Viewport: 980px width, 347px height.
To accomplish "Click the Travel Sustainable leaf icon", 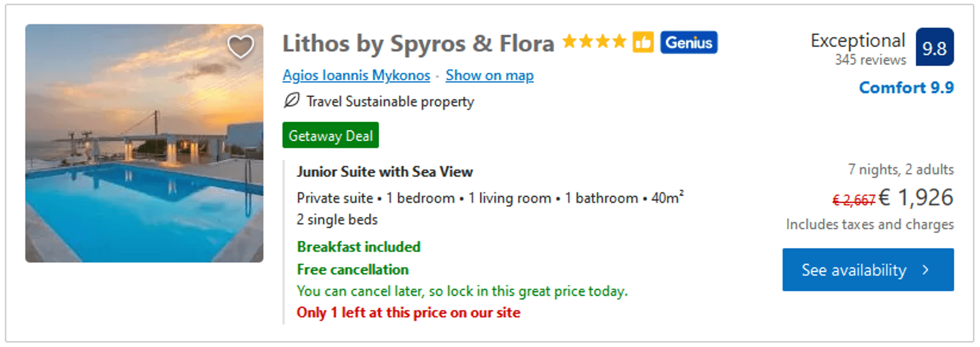I will pos(291,100).
